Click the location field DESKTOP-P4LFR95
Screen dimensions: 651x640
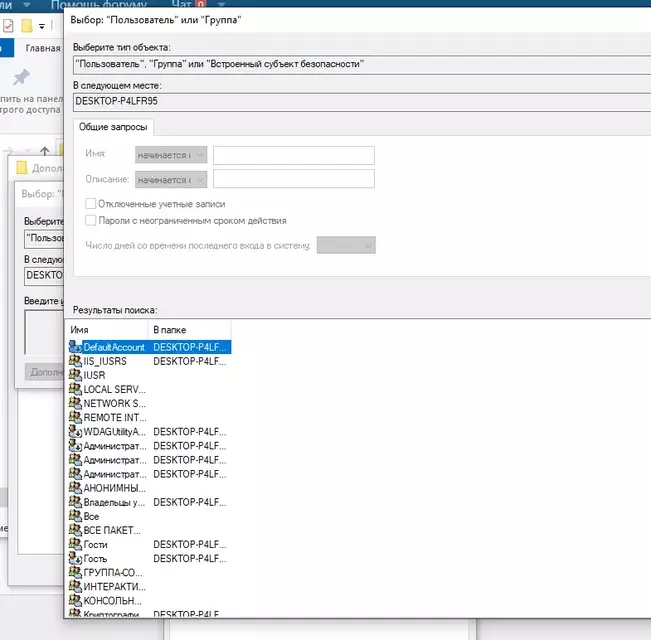tap(362, 102)
